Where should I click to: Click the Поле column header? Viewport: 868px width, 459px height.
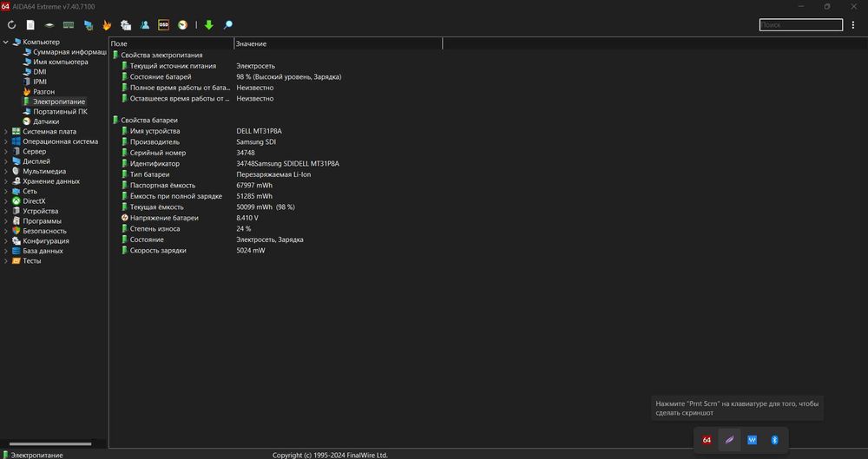[x=172, y=43]
